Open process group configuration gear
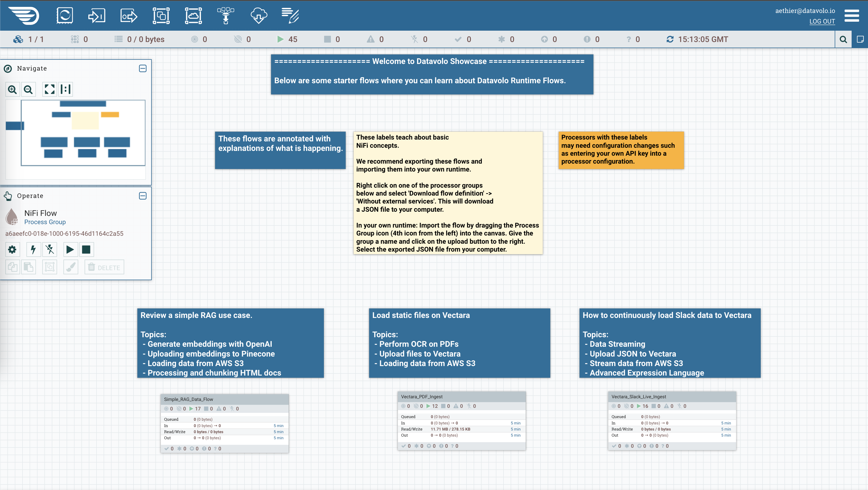This screenshot has width=868, height=490. 12,249
